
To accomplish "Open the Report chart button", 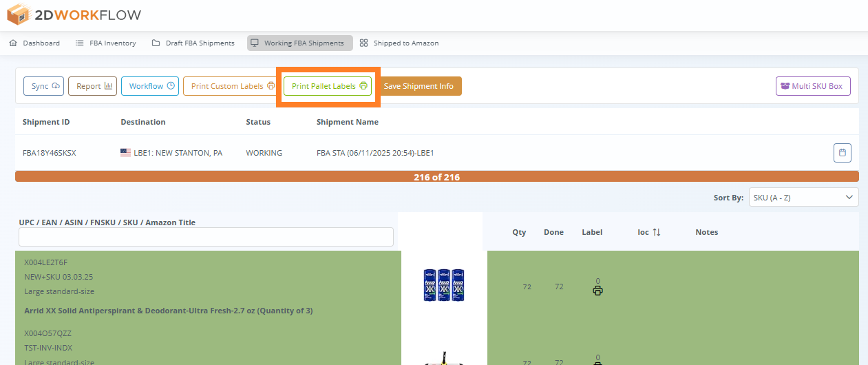I will pyautogui.click(x=92, y=86).
